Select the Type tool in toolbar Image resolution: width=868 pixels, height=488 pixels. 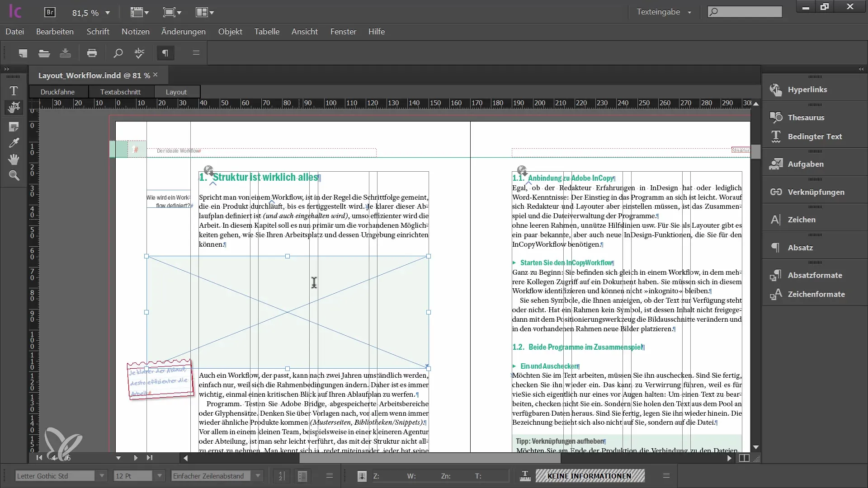pyautogui.click(x=14, y=89)
